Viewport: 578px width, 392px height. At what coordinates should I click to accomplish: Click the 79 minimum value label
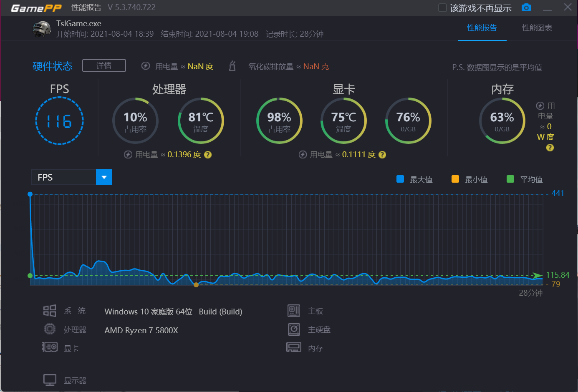(x=556, y=284)
